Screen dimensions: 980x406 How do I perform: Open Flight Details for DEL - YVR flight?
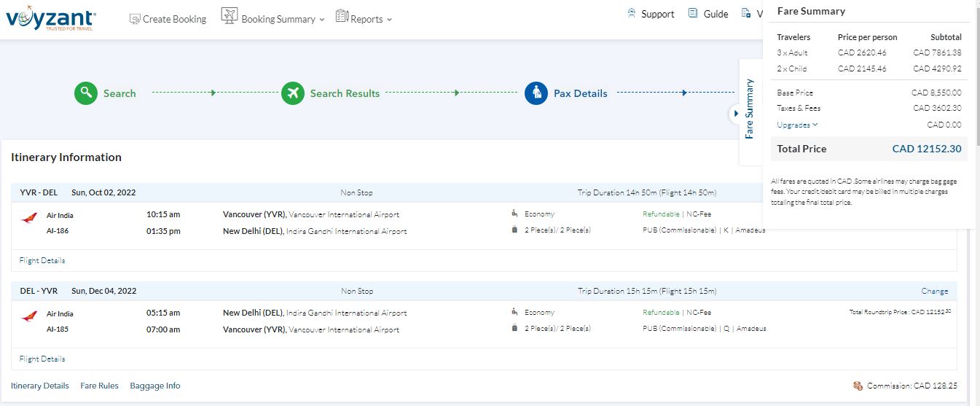pyautogui.click(x=42, y=359)
